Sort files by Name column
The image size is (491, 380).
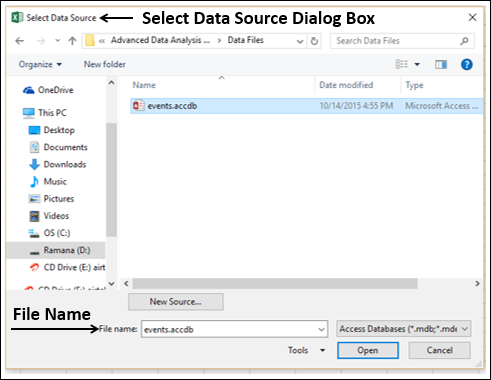click(x=144, y=85)
